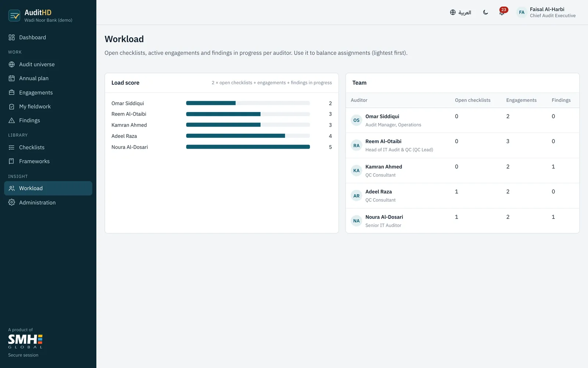Click the KA avatar for Kamran Ahmed

(x=356, y=171)
